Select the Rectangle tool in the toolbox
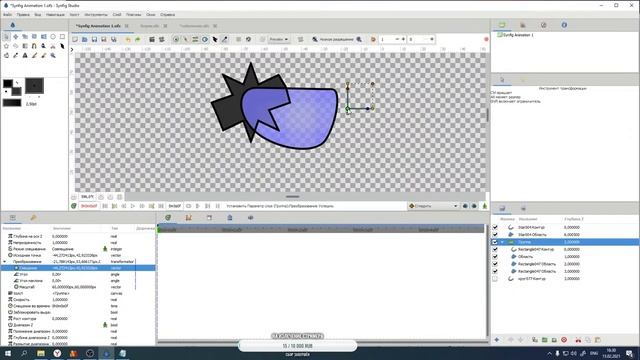This screenshot has height=360, width=640. coord(62,37)
